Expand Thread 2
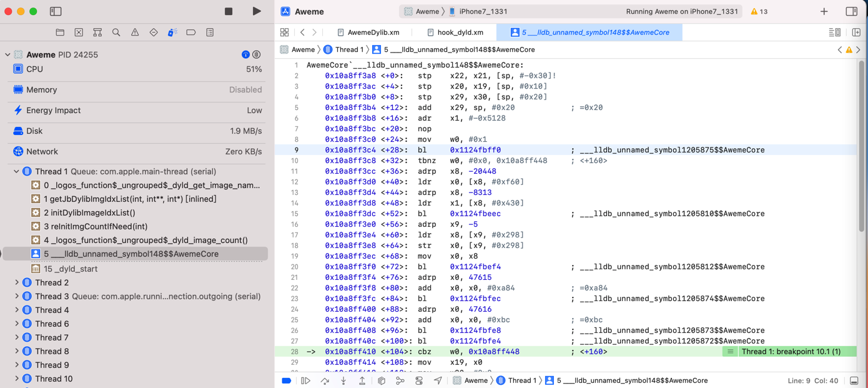 coord(17,282)
